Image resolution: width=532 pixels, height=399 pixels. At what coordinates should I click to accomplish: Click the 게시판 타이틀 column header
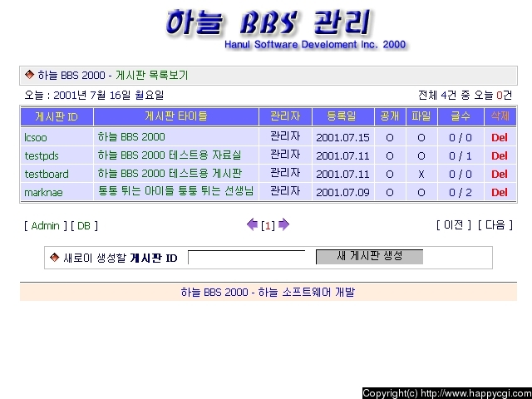[x=176, y=116]
